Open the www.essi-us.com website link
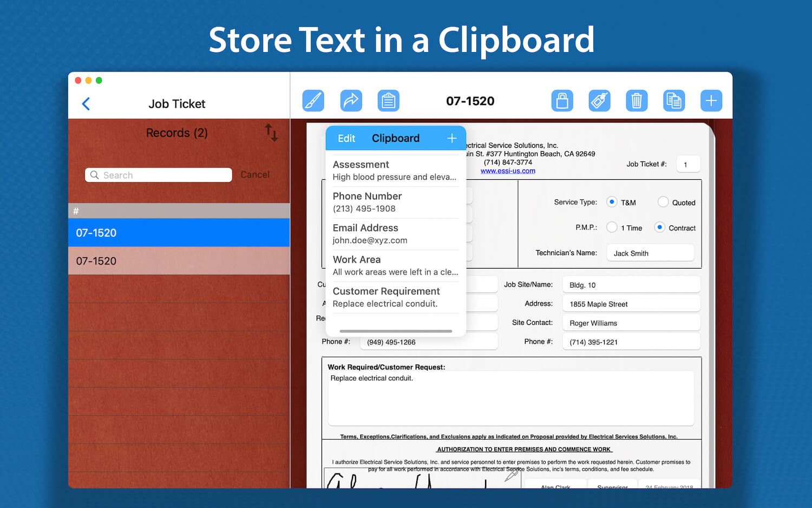 coord(507,170)
